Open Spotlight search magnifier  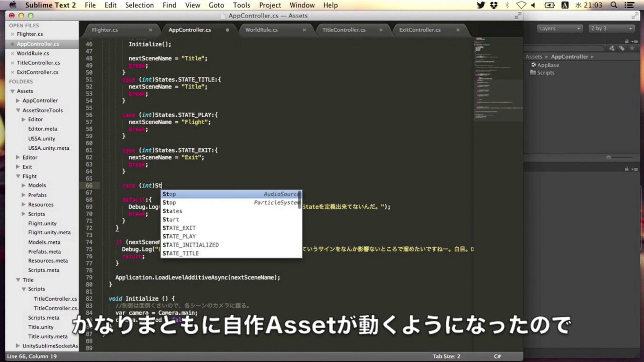614,5
